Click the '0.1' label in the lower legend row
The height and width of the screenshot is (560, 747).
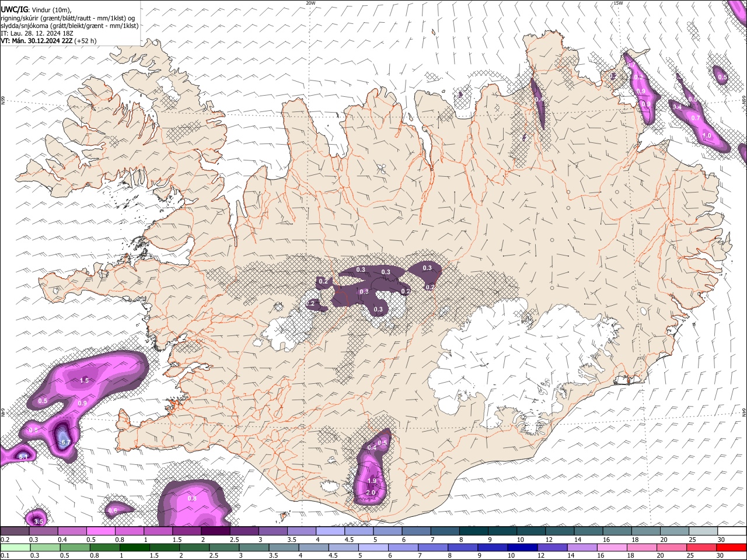[x=5, y=556]
